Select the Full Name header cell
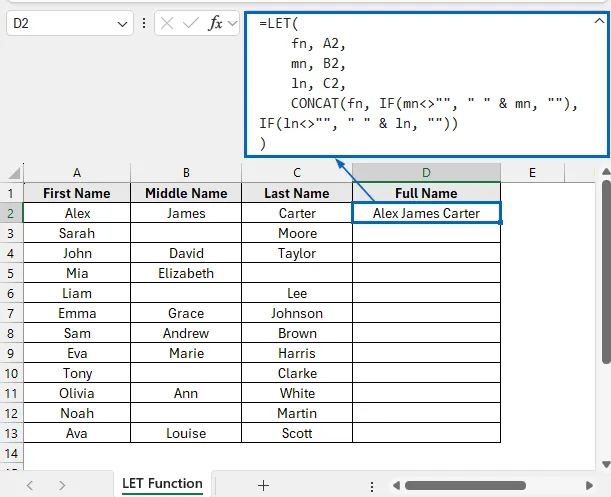Screen dimensions: 611x497 tap(426, 193)
